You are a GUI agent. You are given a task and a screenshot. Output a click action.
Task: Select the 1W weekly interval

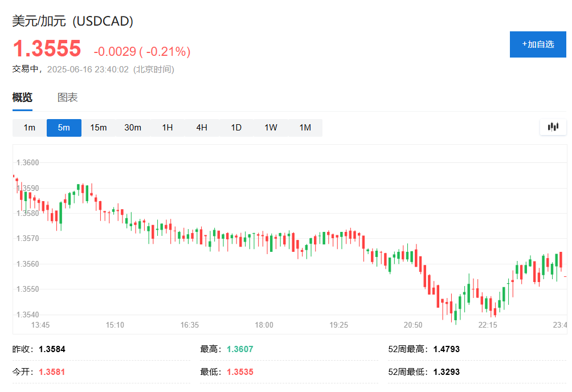[x=271, y=128]
